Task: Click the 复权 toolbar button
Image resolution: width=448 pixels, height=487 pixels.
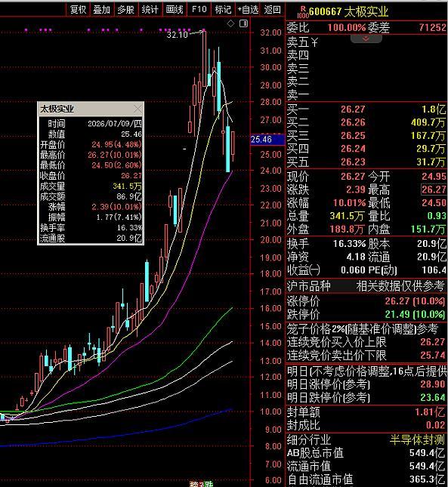Action: click(x=78, y=10)
